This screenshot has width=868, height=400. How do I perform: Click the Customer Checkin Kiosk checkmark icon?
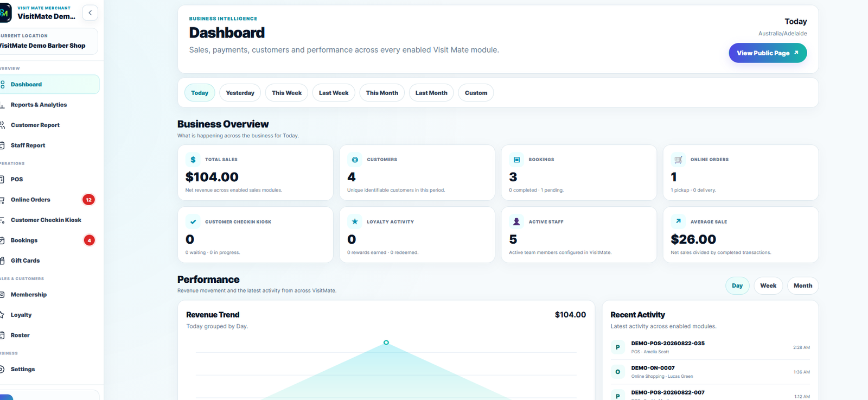(x=193, y=221)
